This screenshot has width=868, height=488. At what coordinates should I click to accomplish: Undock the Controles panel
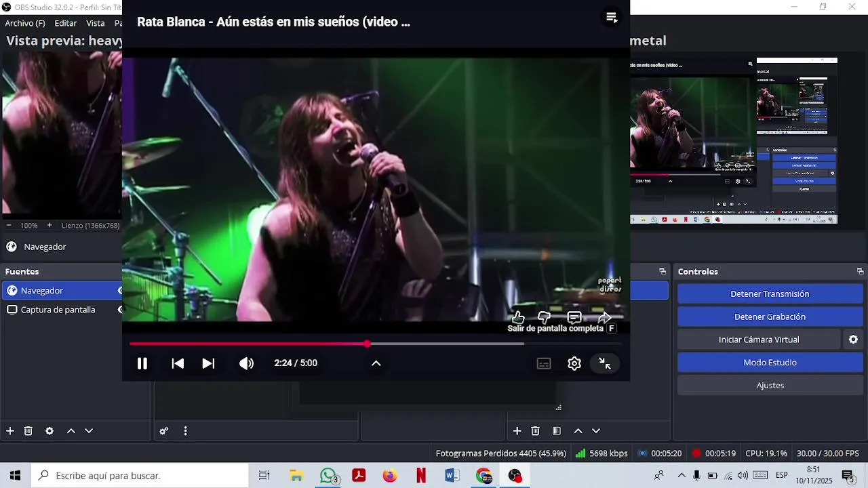coord(860,271)
